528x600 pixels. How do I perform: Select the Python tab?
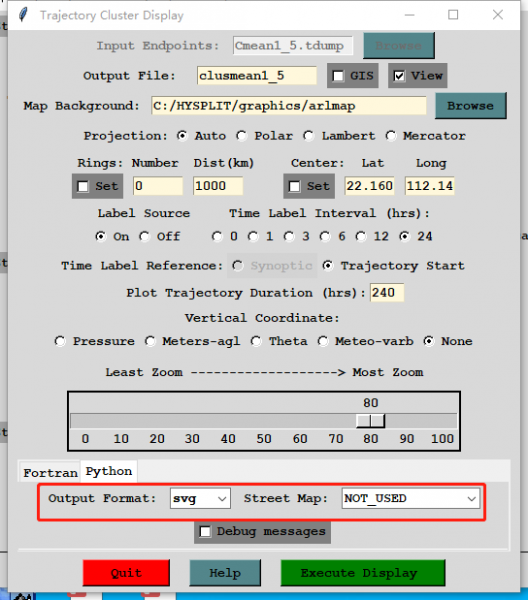[109, 471]
